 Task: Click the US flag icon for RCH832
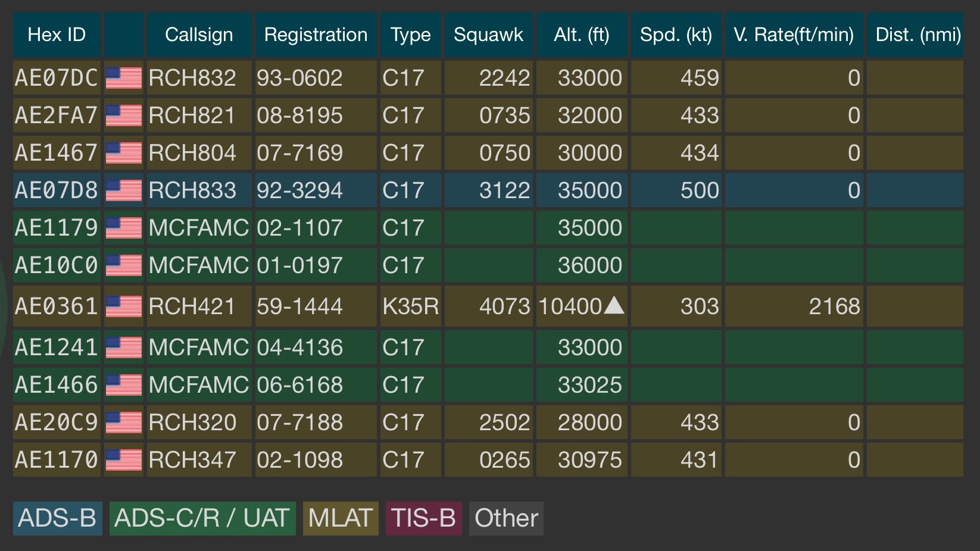click(124, 78)
